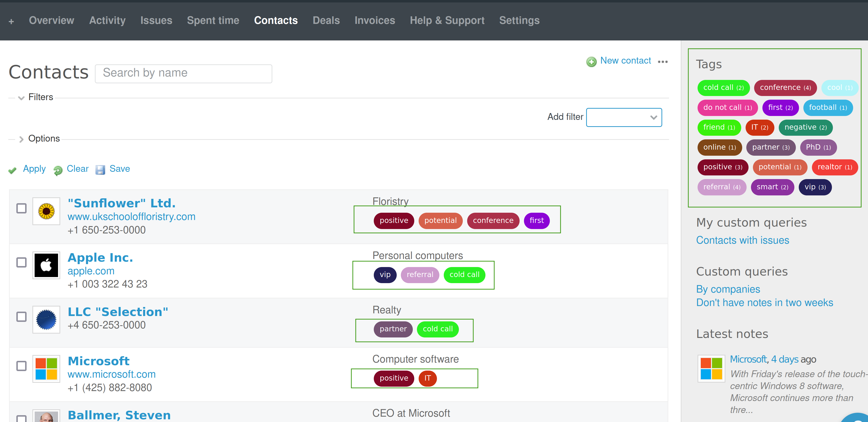Open the Add filter dropdown
Viewport: 868px width, 422px height.
(624, 117)
